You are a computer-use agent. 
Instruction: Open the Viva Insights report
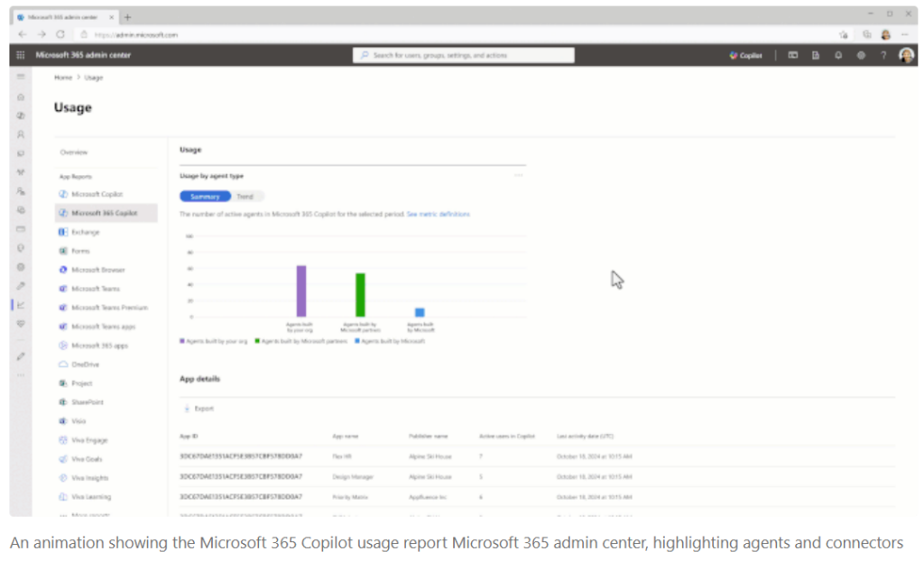coord(89,477)
